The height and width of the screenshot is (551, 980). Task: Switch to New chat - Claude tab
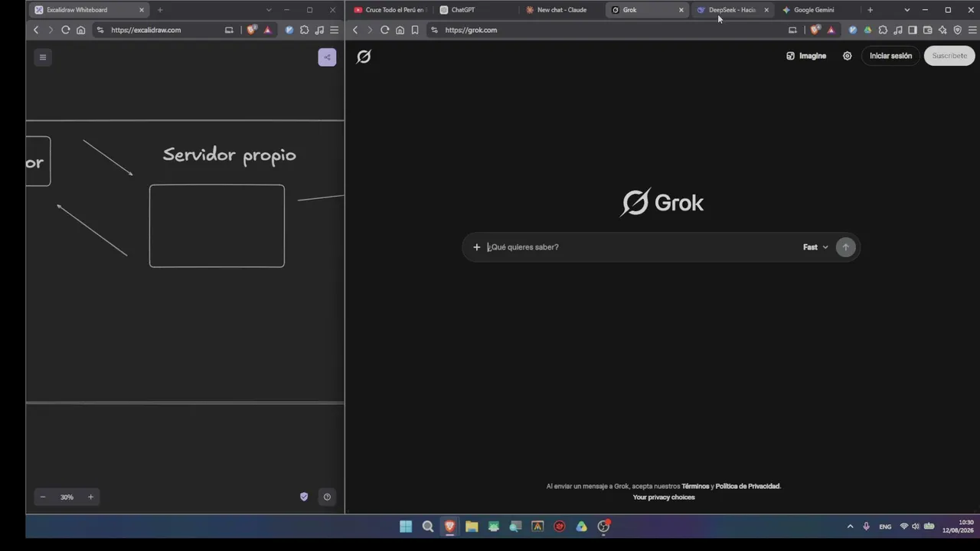[x=561, y=10]
